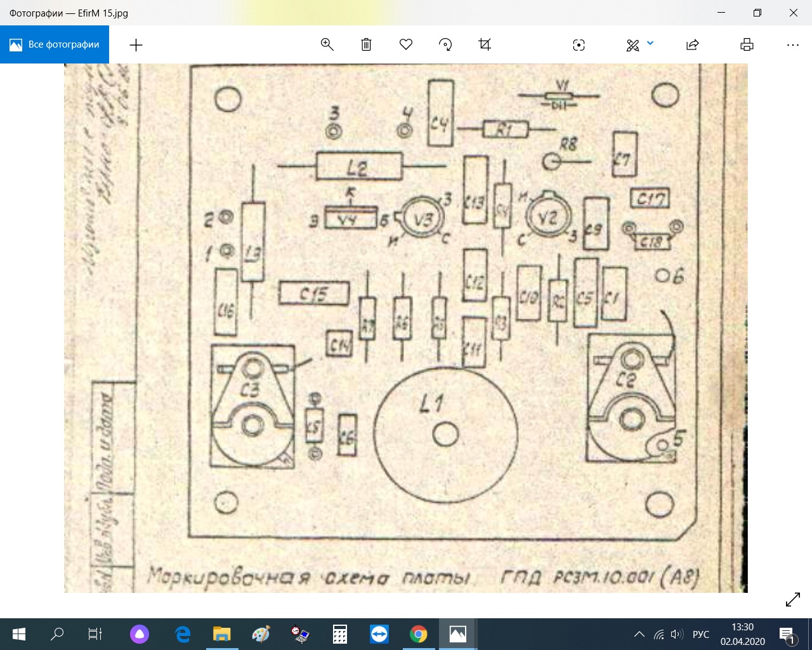Share the photo using share icon
The width and height of the screenshot is (812, 650).
tap(693, 44)
